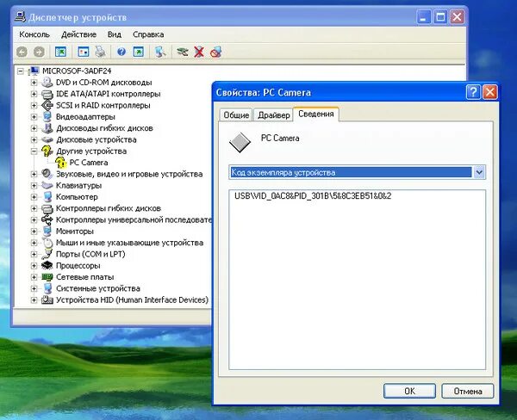The height and width of the screenshot is (420, 517).
Task: Maximize the Диспетчер устройств window
Action: tap(440, 17)
